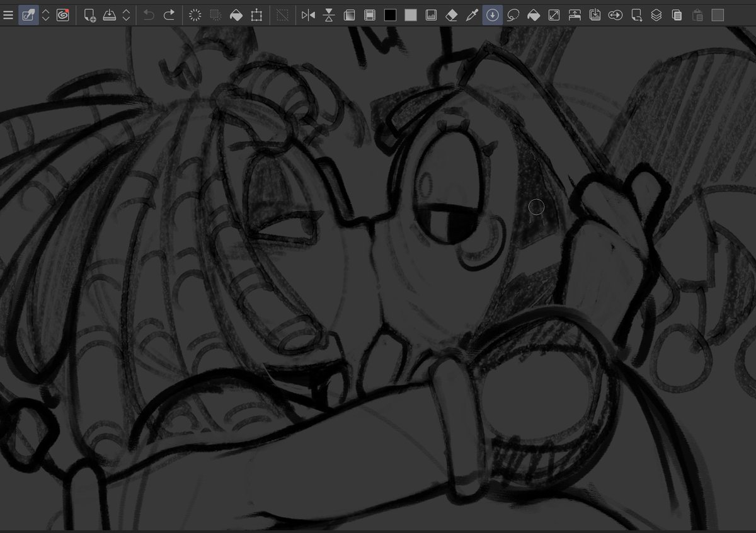Viewport: 756px width, 533px height.
Task: Paste using the clipboard icon
Action: pyautogui.click(x=697, y=14)
